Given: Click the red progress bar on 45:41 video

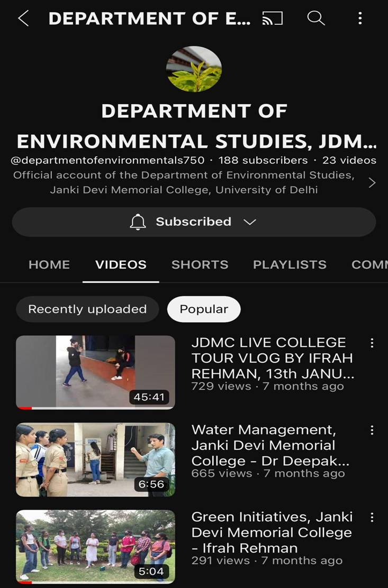Looking at the screenshot, I should (x=24, y=408).
